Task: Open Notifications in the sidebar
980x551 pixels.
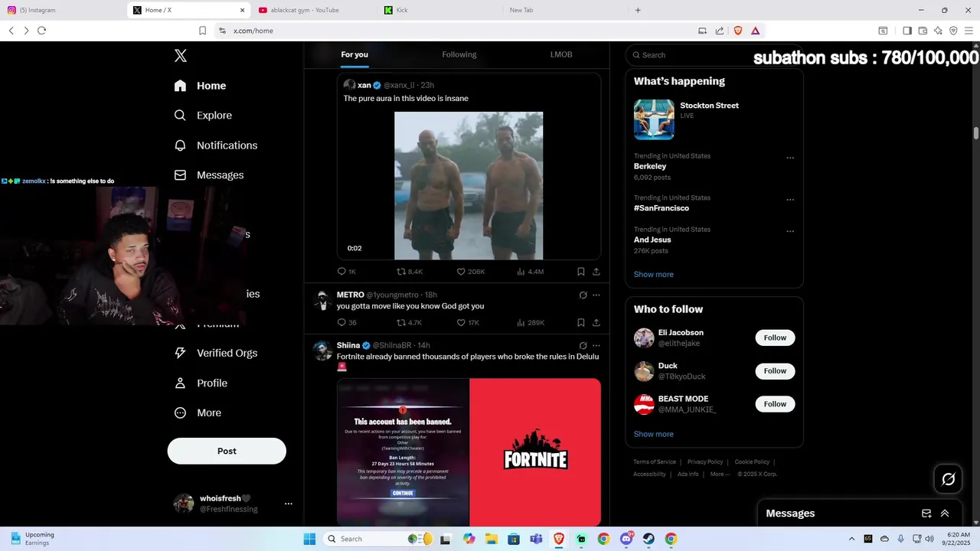Action: tap(215, 145)
